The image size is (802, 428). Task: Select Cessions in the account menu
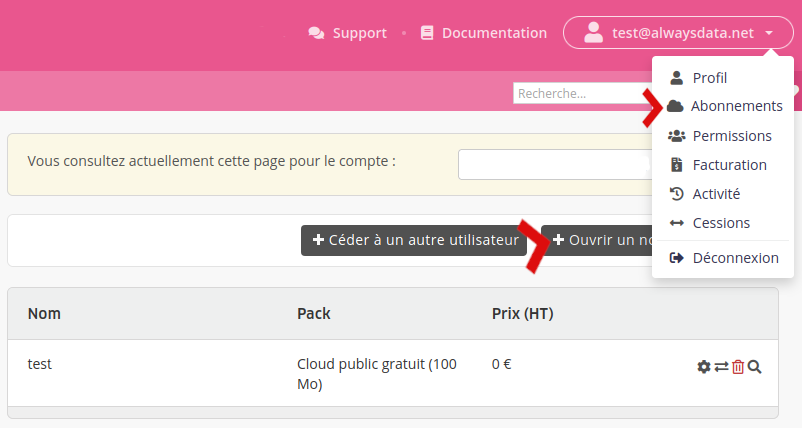pyautogui.click(x=721, y=223)
